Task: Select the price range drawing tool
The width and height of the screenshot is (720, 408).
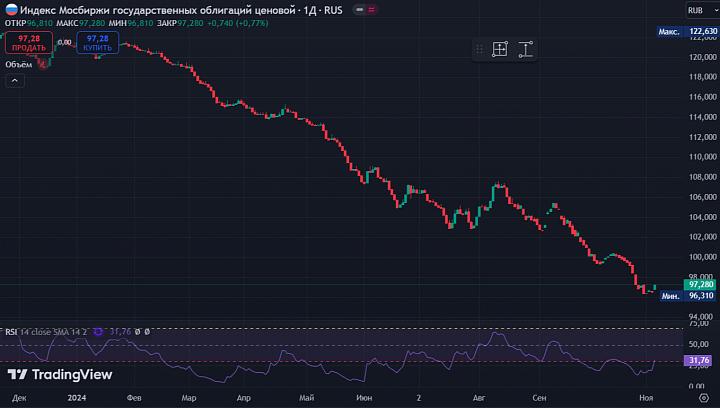Action: 525,49
